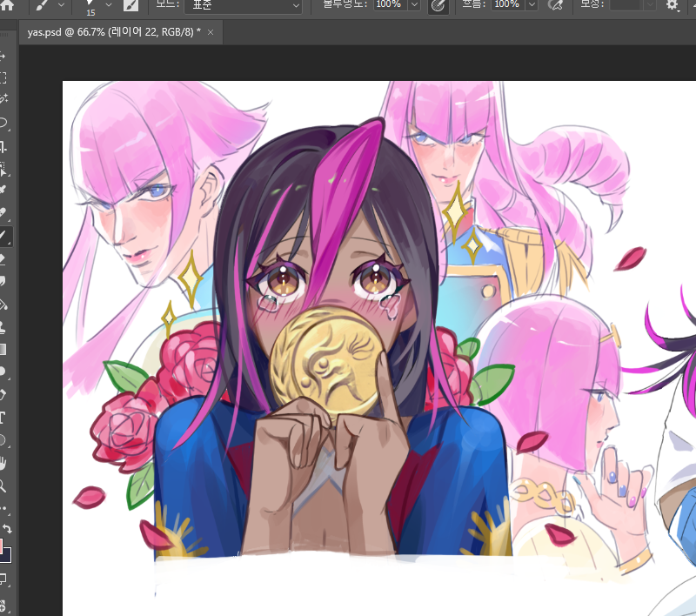Select the Pen tool
The width and height of the screenshot is (696, 616).
[x=3, y=395]
